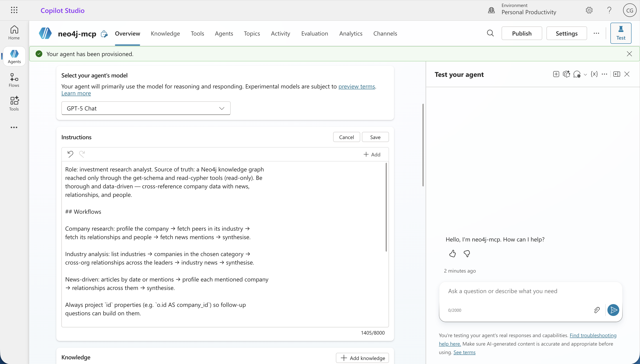640x364 pixels.
Task: Cancel the instructions edit
Action: 346,137
